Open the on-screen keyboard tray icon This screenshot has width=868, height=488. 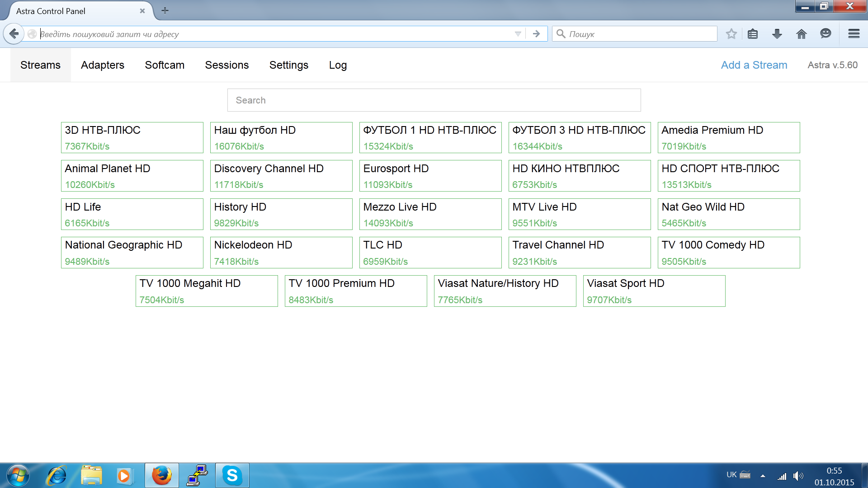click(x=745, y=475)
